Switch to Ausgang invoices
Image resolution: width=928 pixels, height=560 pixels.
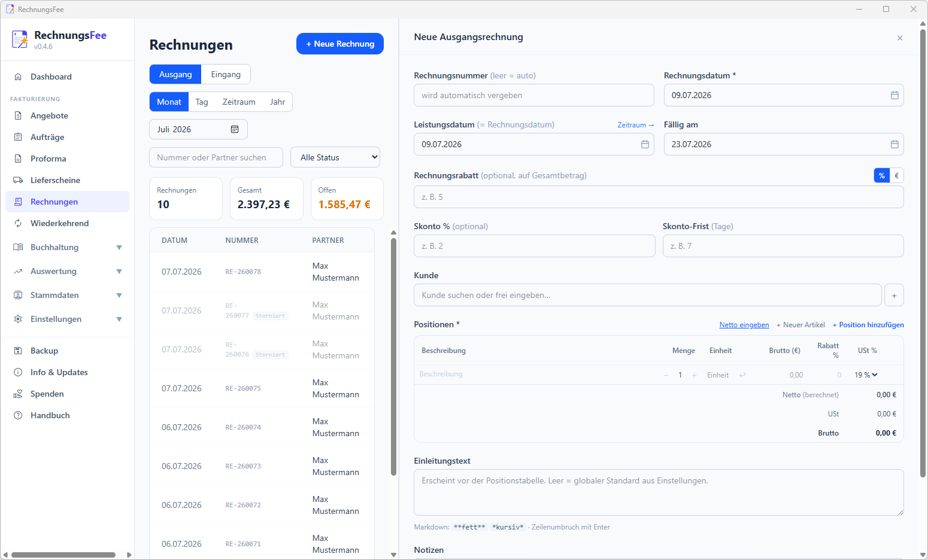click(x=175, y=74)
